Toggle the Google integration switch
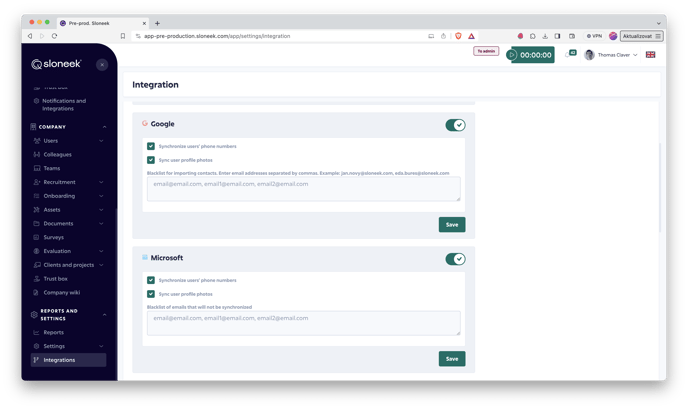 click(x=455, y=125)
